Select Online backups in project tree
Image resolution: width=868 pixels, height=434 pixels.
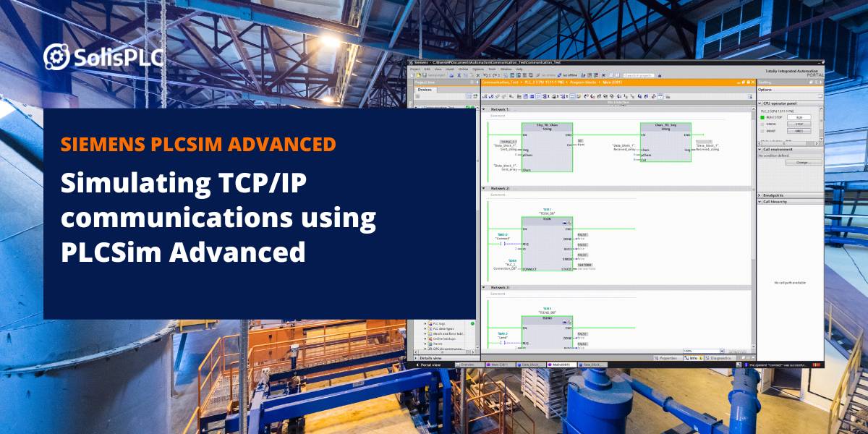point(444,339)
